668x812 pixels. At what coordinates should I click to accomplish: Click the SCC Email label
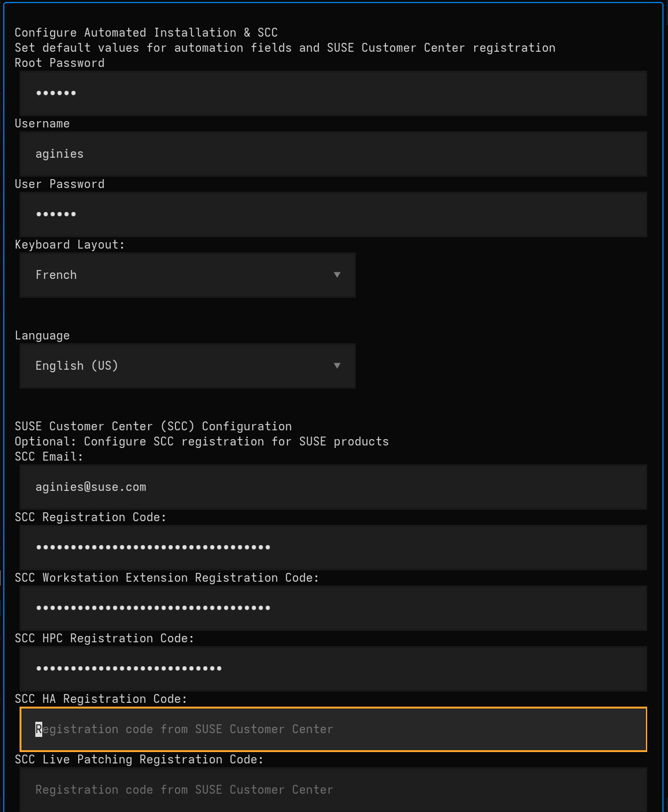point(49,456)
